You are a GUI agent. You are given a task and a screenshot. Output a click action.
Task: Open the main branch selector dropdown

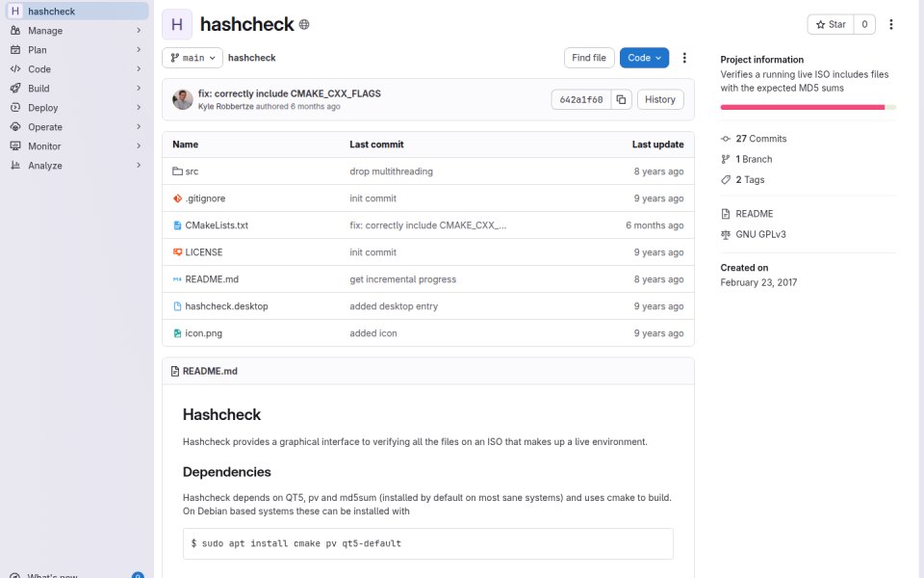pos(192,58)
